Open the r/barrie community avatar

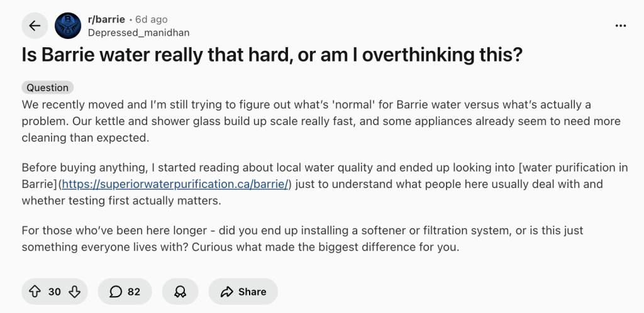click(x=67, y=26)
